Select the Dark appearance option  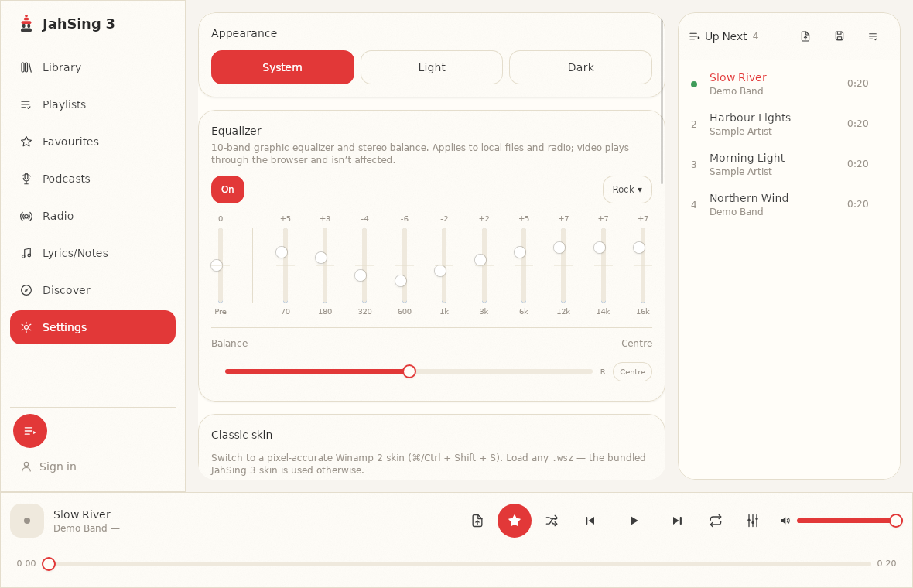coord(580,67)
